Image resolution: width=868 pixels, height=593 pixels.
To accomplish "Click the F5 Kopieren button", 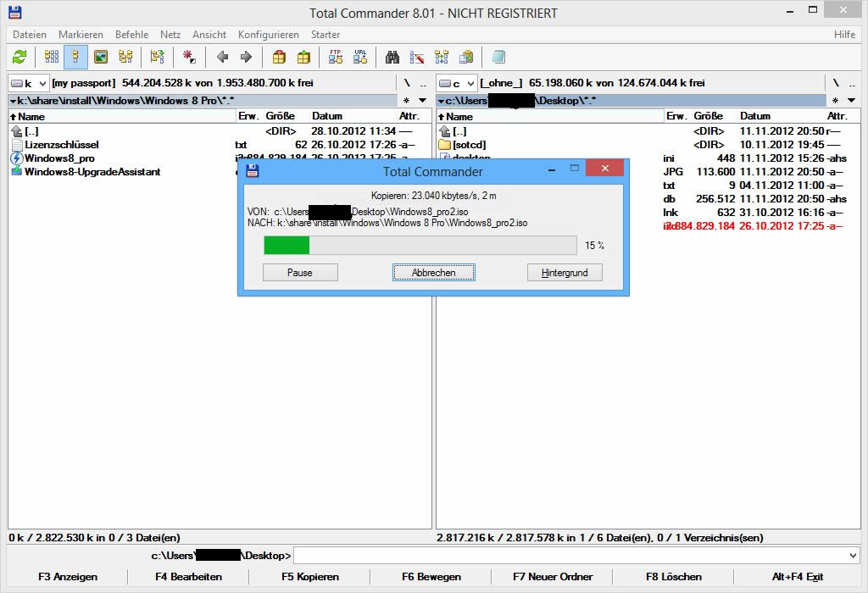I will pyautogui.click(x=310, y=577).
